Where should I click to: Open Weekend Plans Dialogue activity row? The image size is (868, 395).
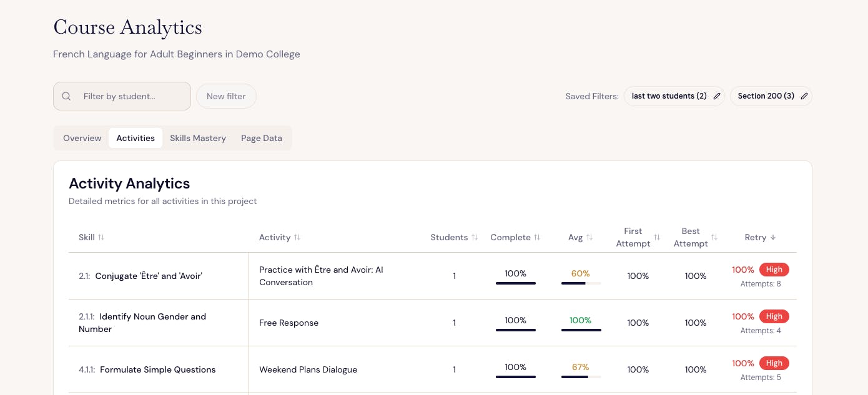(308, 369)
